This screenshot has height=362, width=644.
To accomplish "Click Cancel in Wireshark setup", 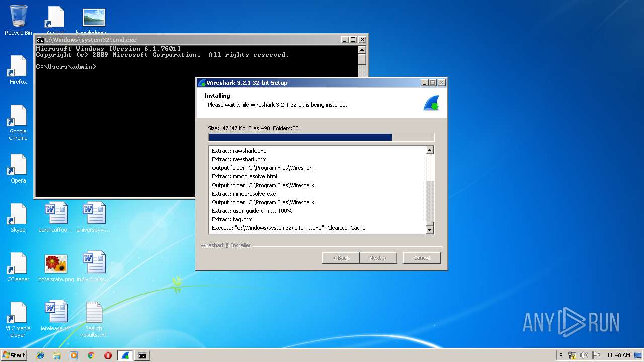I will click(x=421, y=258).
